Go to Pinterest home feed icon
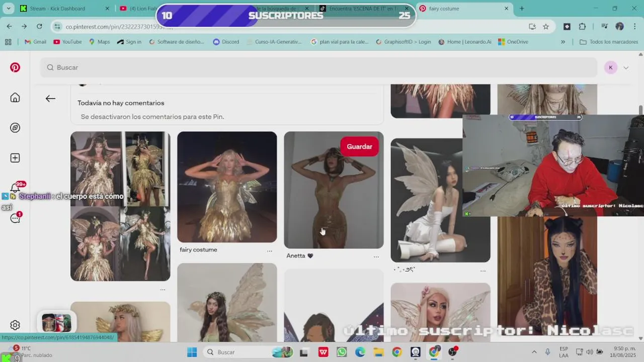Screen dimensions: 644x362 pos(15,98)
